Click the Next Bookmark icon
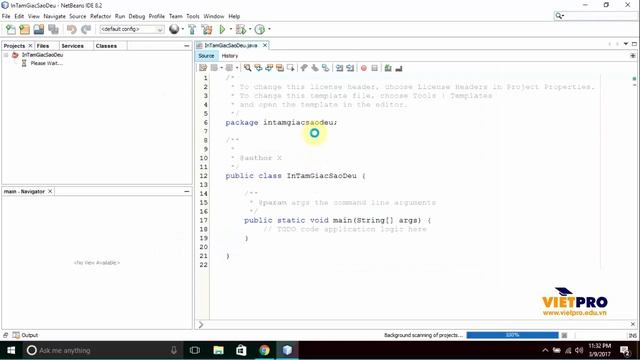 pyautogui.click(x=315, y=68)
